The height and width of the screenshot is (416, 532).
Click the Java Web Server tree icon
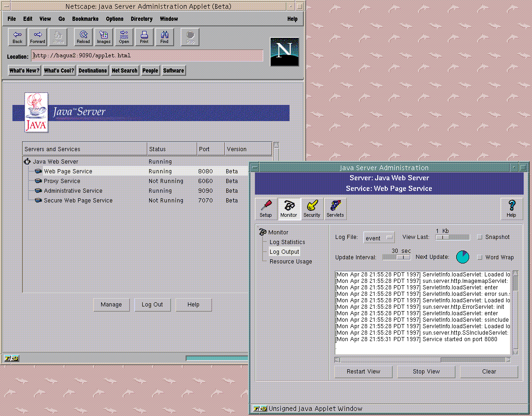(x=27, y=161)
